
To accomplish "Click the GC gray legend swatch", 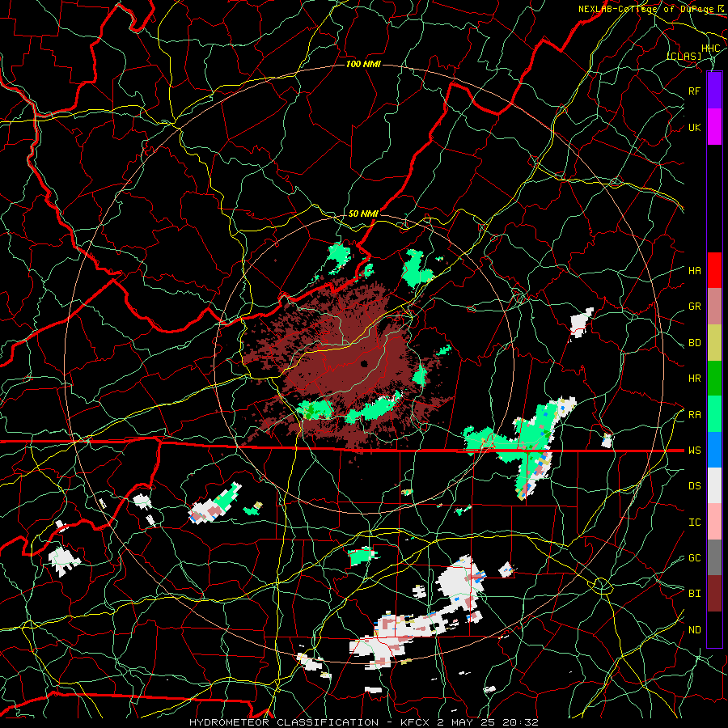I will 714,557.
